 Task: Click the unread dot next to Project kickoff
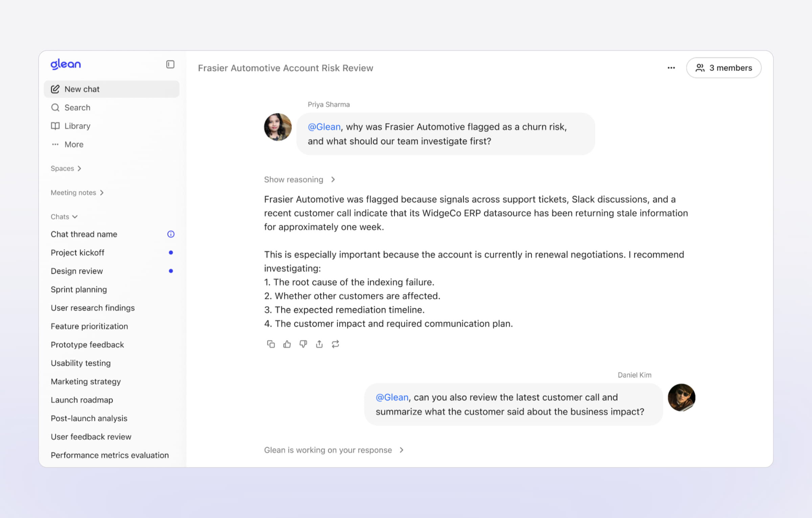click(x=171, y=252)
